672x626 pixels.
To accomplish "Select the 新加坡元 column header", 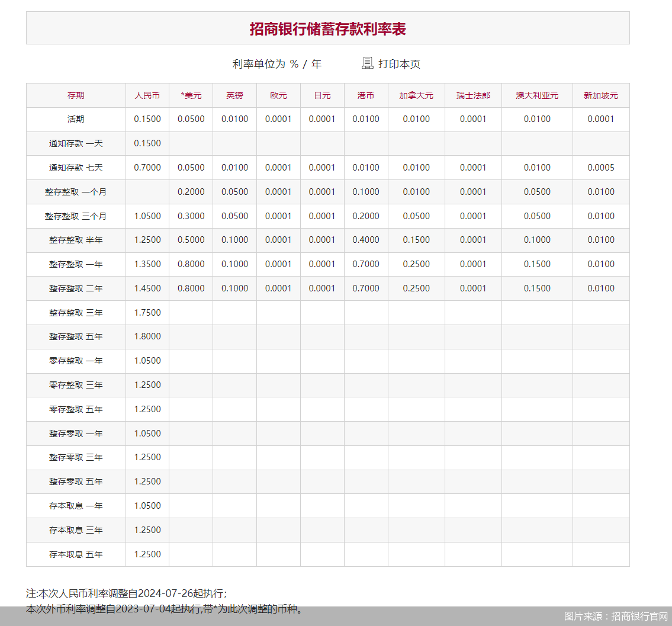I will pyautogui.click(x=601, y=95).
